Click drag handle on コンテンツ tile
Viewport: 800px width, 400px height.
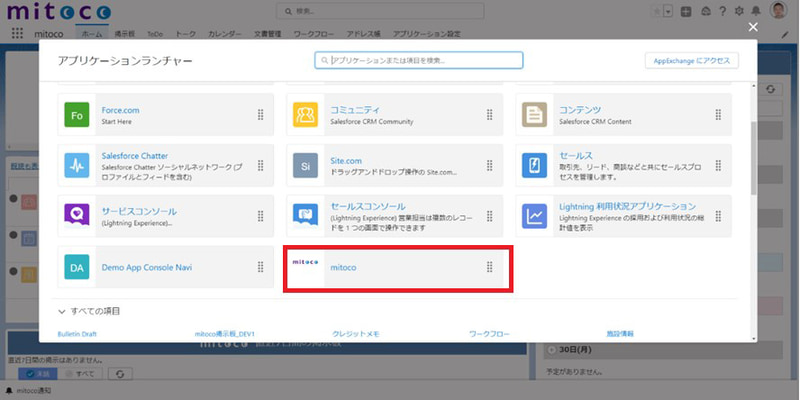pyautogui.click(x=718, y=115)
